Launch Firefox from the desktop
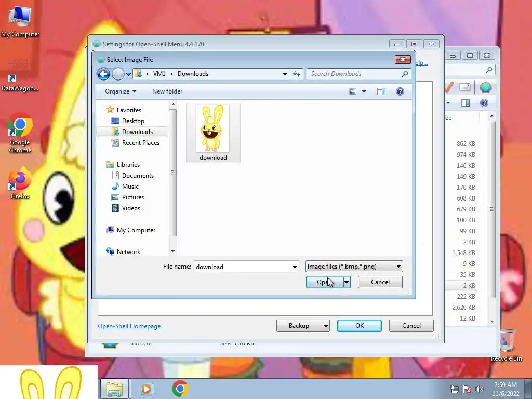The image size is (532, 399). point(20,183)
